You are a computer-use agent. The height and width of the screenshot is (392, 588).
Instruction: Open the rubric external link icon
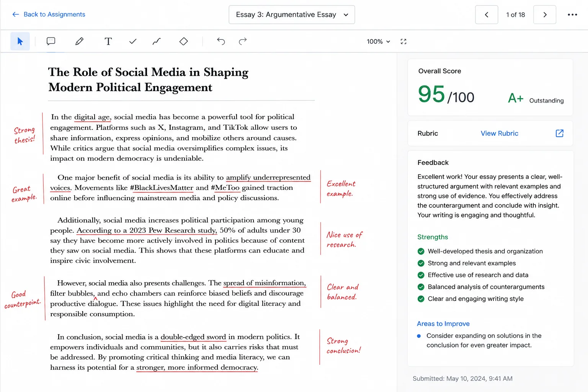coord(559,133)
